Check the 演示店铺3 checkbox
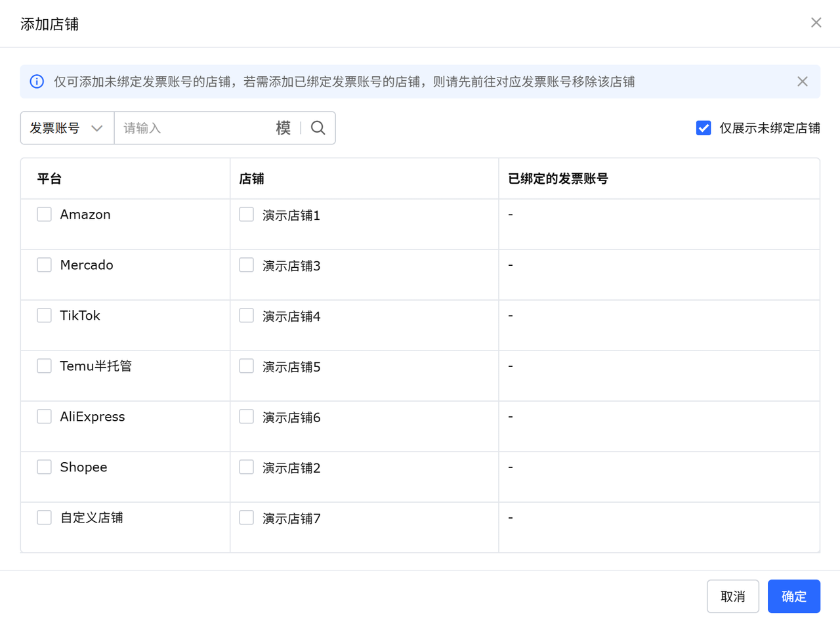The image size is (840, 619). pos(246,265)
